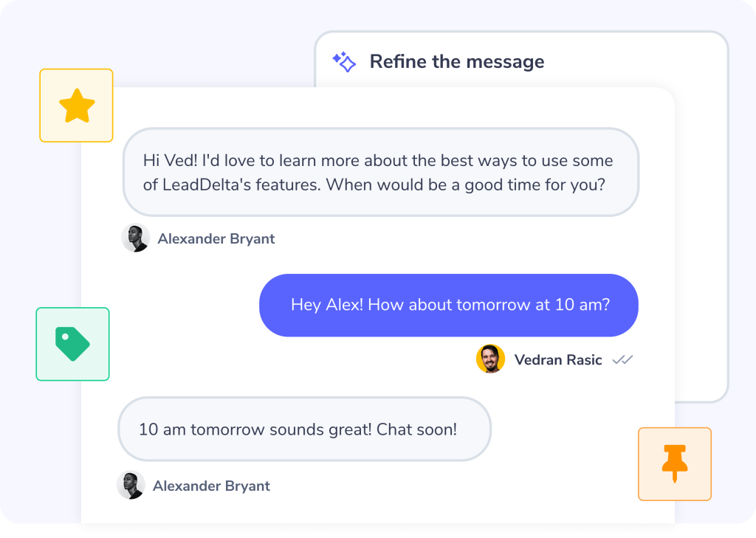756x538 pixels.
Task: Click Alexander Bryant's name below the Chat soon message
Action: (211, 486)
